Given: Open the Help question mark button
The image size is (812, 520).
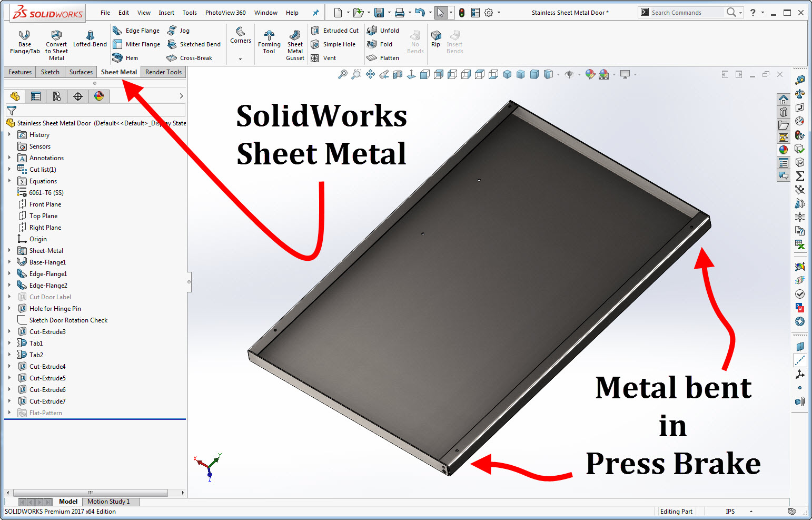Looking at the screenshot, I should pyautogui.click(x=752, y=13).
